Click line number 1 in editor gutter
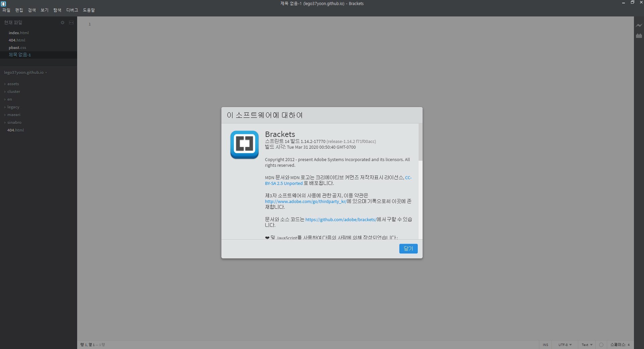644x349 pixels. click(90, 24)
